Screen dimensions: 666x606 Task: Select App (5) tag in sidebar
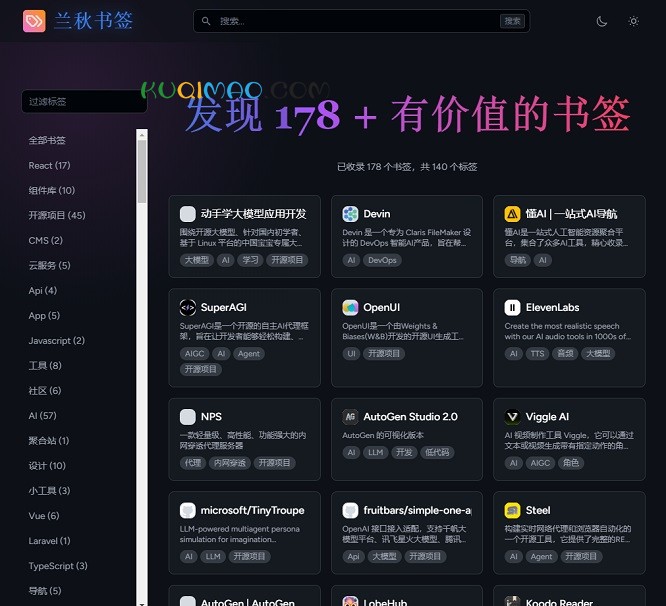click(44, 316)
